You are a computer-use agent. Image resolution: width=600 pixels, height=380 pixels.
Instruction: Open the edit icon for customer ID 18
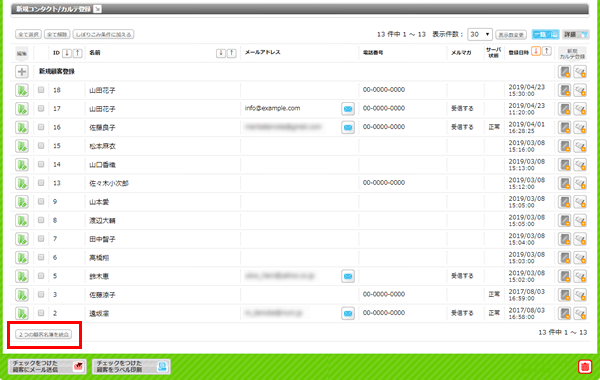point(22,90)
